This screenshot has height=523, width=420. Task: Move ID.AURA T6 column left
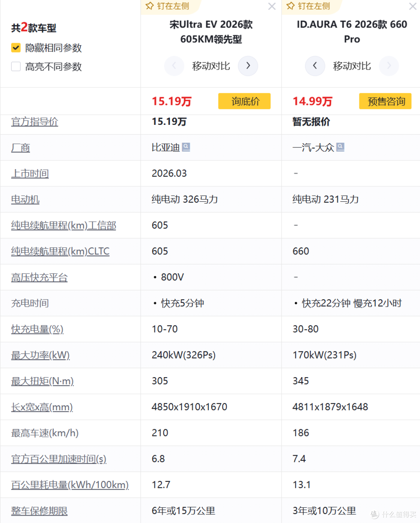(315, 66)
